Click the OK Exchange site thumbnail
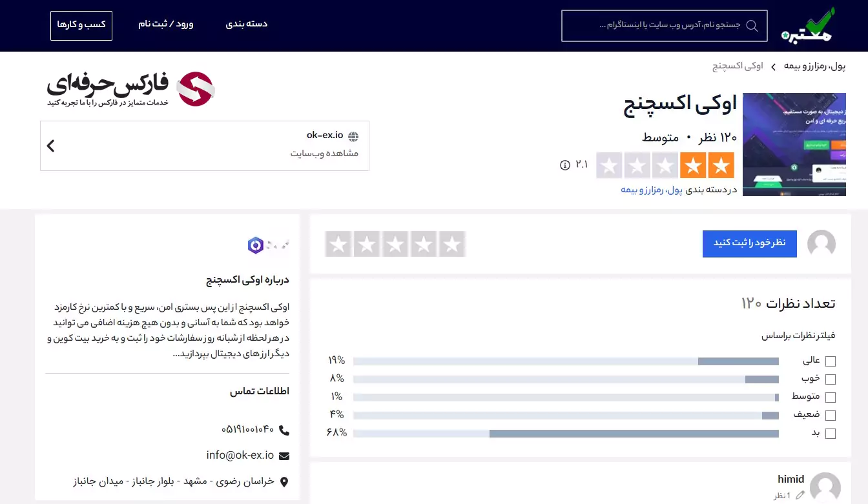Screen dimensions: 868x504 pyautogui.click(x=794, y=145)
